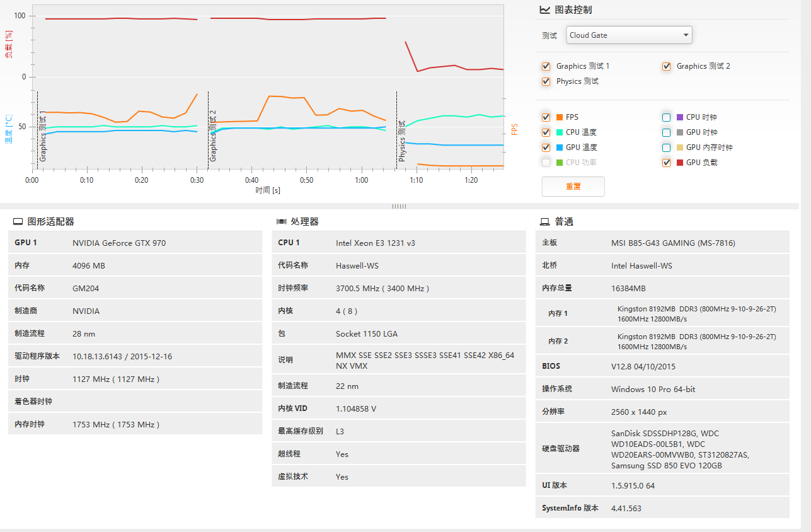Click the Physics 测试 marker line
Image resolution: width=811 pixels, height=532 pixels.
click(396, 129)
